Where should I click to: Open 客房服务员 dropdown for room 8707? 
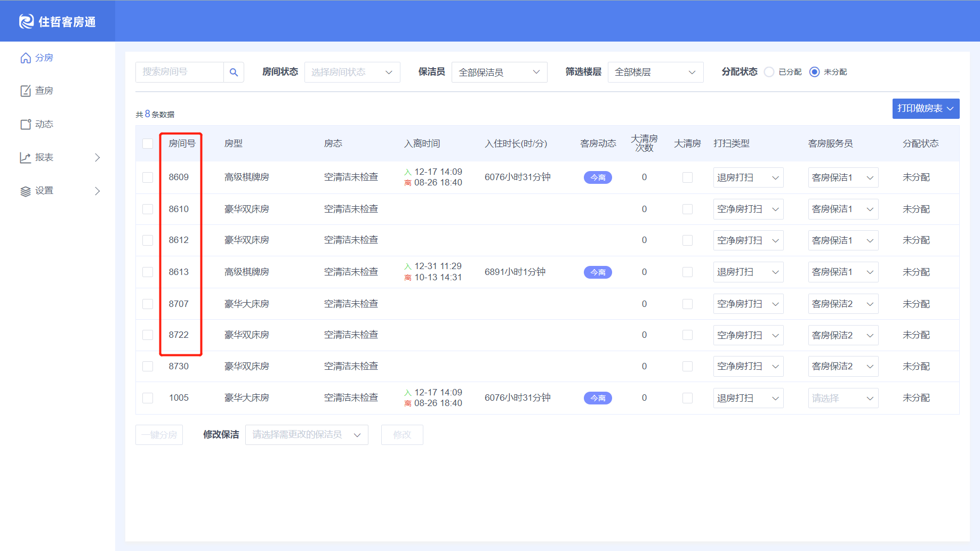pos(844,304)
